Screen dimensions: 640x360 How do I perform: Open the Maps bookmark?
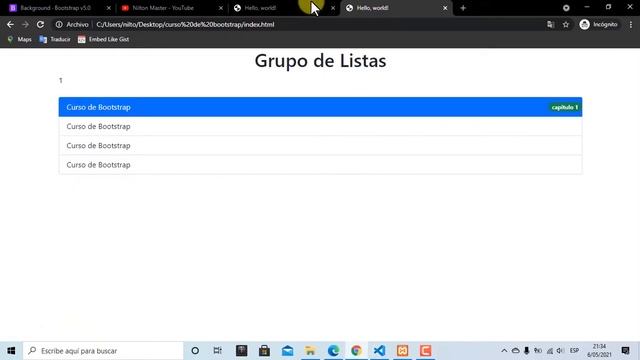[19, 39]
